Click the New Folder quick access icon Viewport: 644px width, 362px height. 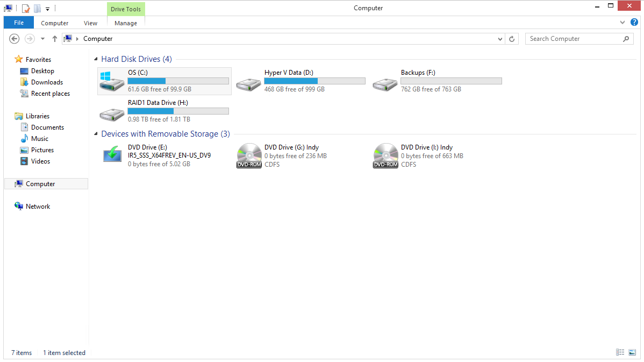[x=37, y=8]
